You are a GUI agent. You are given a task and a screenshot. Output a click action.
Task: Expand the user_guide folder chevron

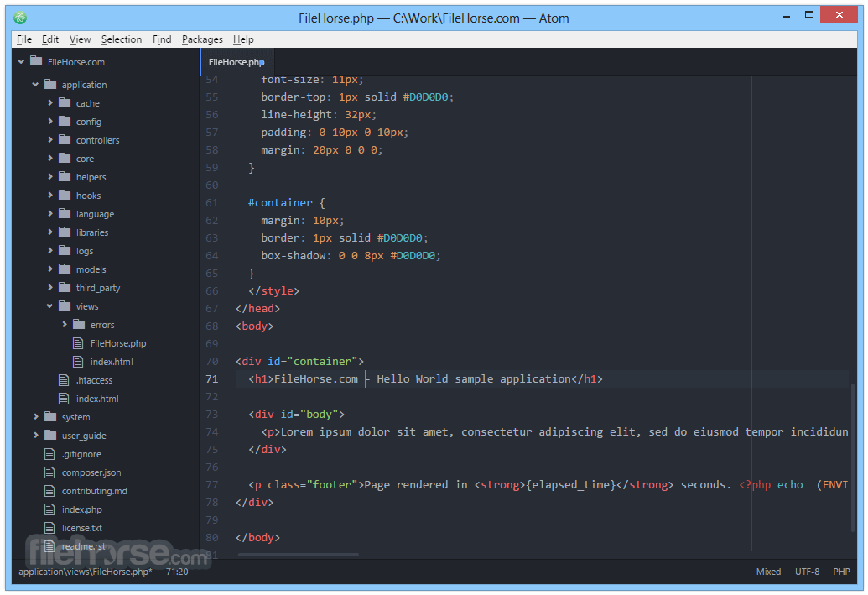pos(36,435)
